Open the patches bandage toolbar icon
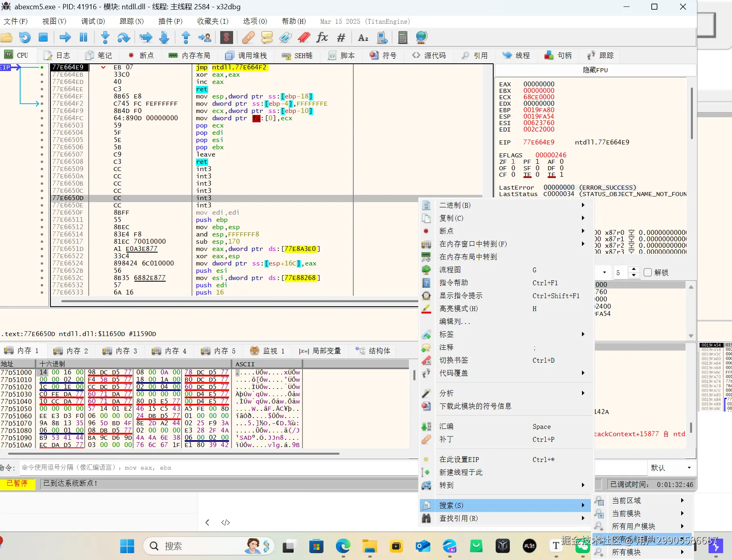The height and width of the screenshot is (560, 732). pyautogui.click(x=248, y=38)
